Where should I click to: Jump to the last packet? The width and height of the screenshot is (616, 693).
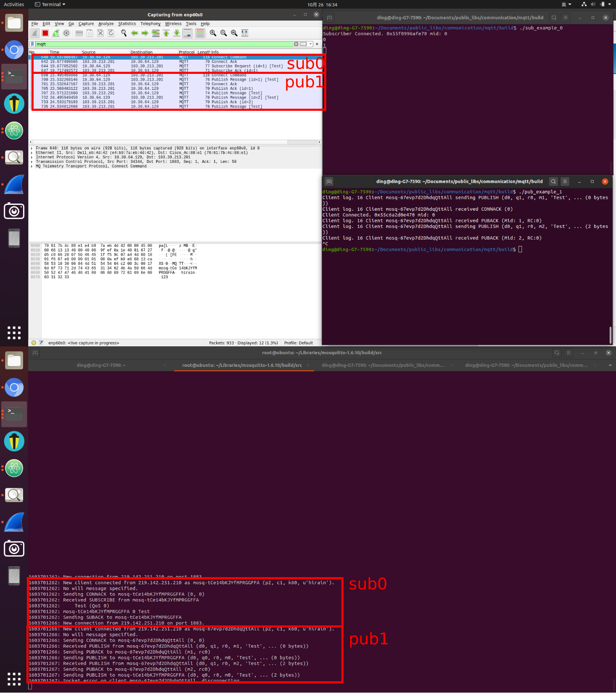pos(177,33)
